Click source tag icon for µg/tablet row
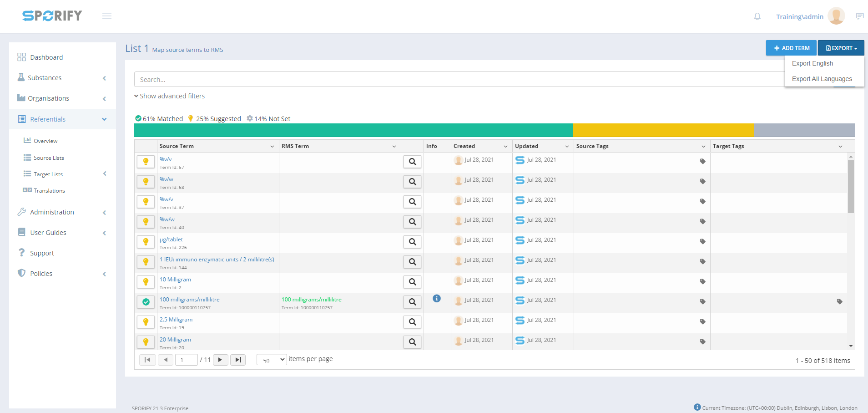Image resolution: width=868 pixels, height=413 pixels. 702,242
